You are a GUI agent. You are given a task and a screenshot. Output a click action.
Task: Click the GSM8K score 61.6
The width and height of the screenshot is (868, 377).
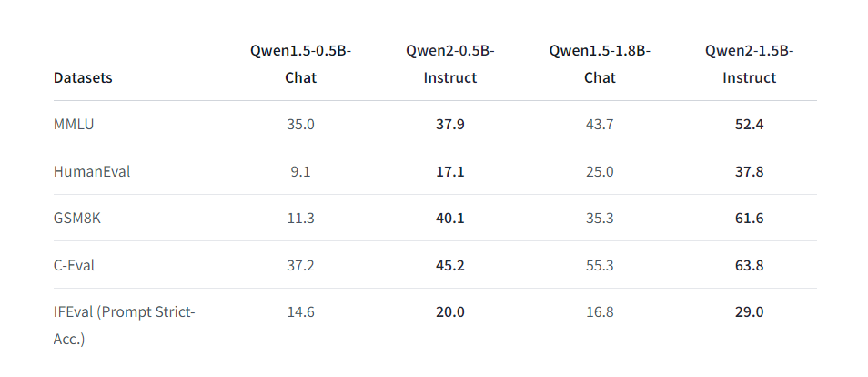tap(749, 218)
